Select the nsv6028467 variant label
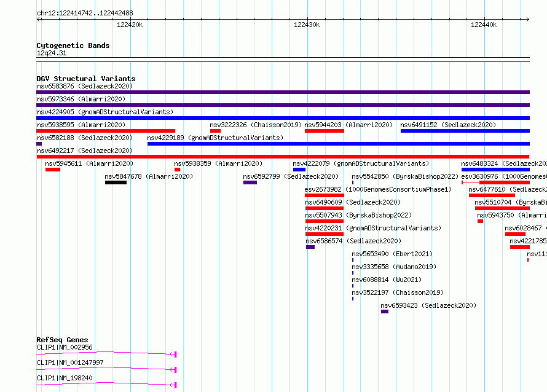The image size is (547, 392). (525, 228)
